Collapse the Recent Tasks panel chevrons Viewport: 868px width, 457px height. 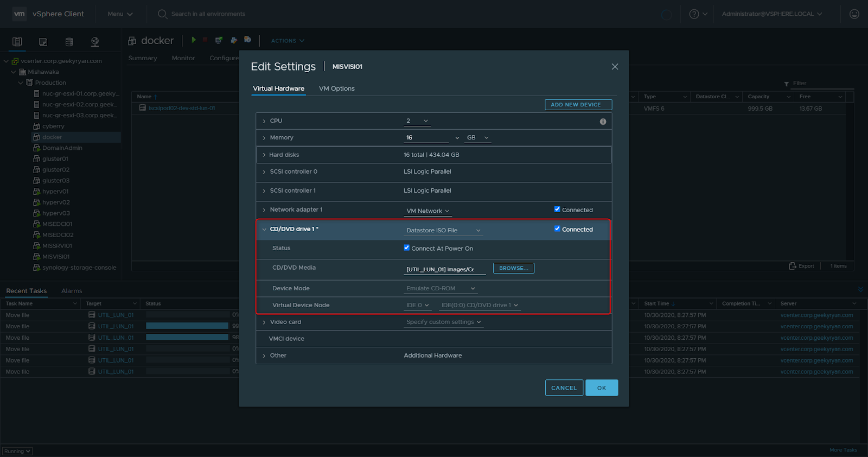[860, 289]
